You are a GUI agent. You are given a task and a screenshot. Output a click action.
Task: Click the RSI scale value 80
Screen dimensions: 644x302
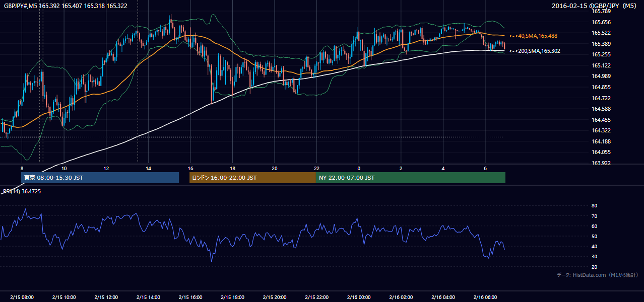[594, 206]
